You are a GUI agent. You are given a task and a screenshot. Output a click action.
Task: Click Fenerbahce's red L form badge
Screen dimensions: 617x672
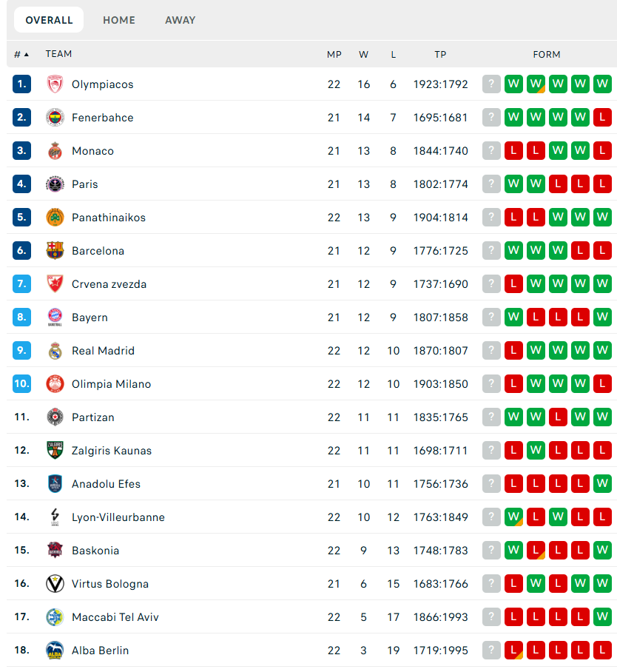pos(603,118)
